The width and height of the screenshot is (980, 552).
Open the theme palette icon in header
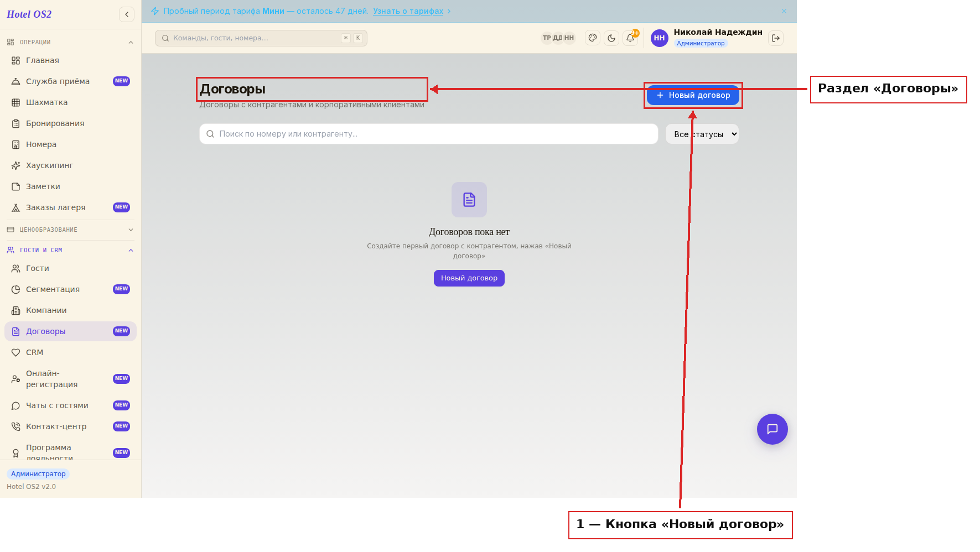coord(593,38)
